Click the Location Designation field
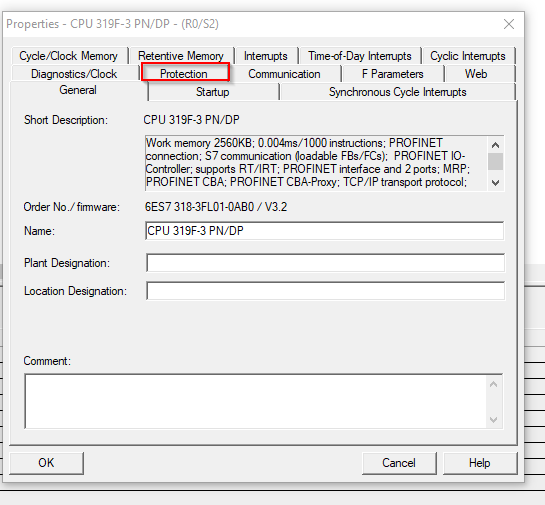Screen dimensions: 545x505 [x=325, y=291]
